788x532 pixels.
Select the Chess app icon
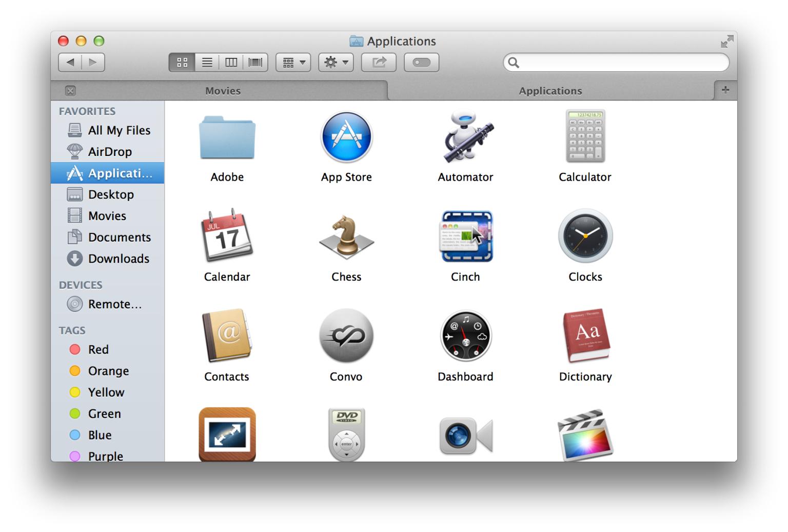pyautogui.click(x=346, y=237)
